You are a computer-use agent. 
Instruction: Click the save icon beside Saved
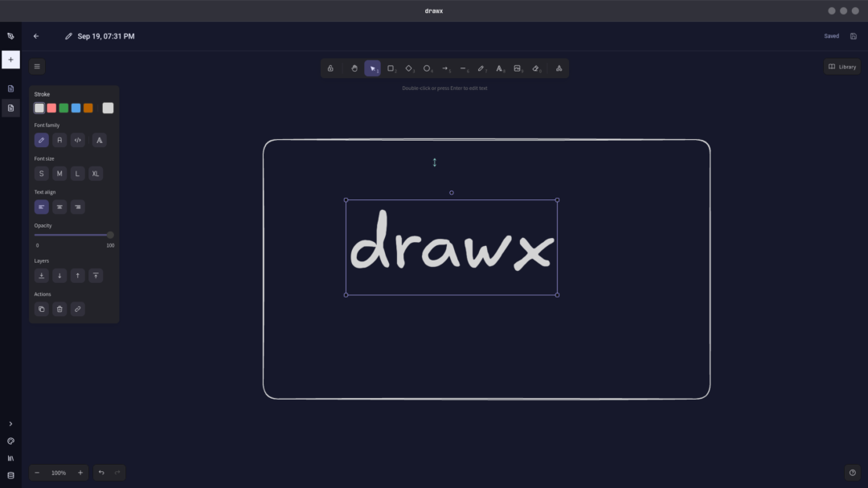pos(853,36)
